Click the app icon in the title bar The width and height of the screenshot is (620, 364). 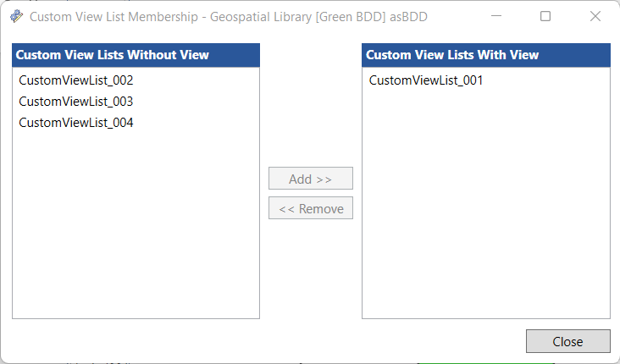click(17, 16)
